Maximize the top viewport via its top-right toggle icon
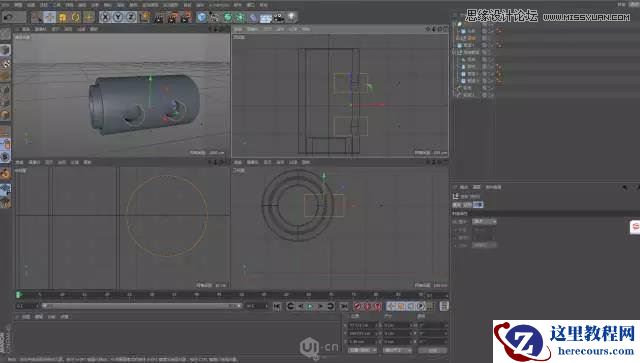This screenshot has height=363, width=640. click(x=446, y=29)
